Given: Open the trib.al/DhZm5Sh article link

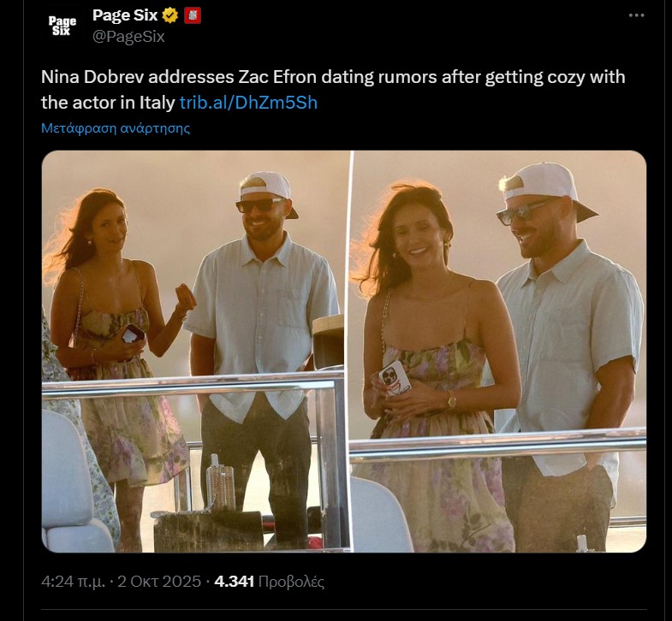Looking at the screenshot, I should click(248, 102).
